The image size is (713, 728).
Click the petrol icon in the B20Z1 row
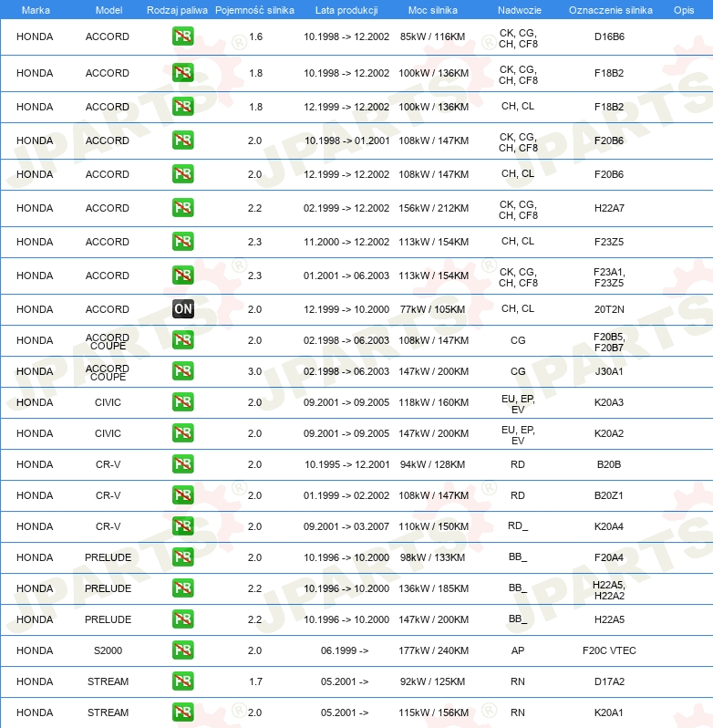coord(182,495)
